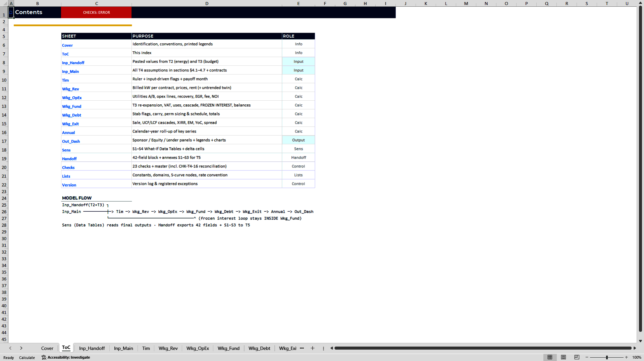Click the Input role for Inp_Handoff

coord(299,61)
